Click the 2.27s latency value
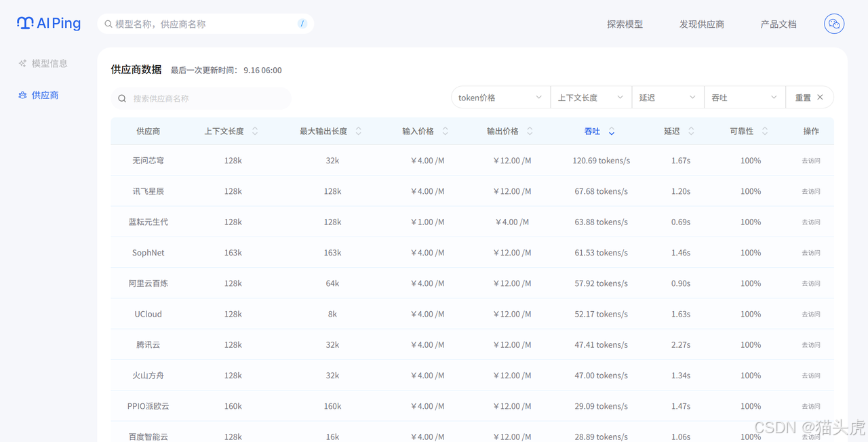 (680, 344)
